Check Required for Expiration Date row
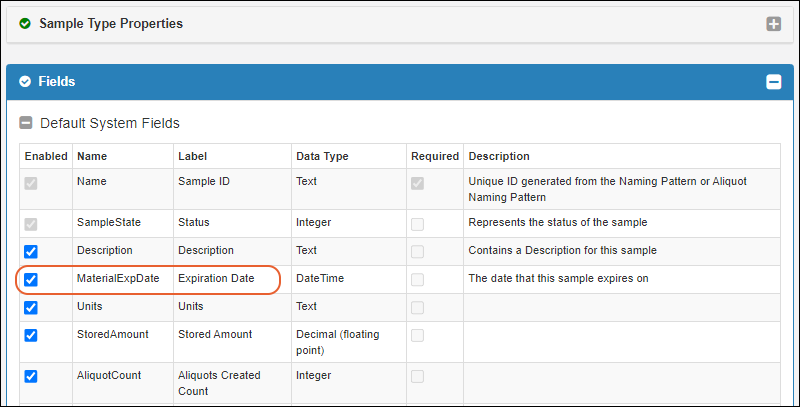This screenshot has width=800, height=407. point(417,279)
